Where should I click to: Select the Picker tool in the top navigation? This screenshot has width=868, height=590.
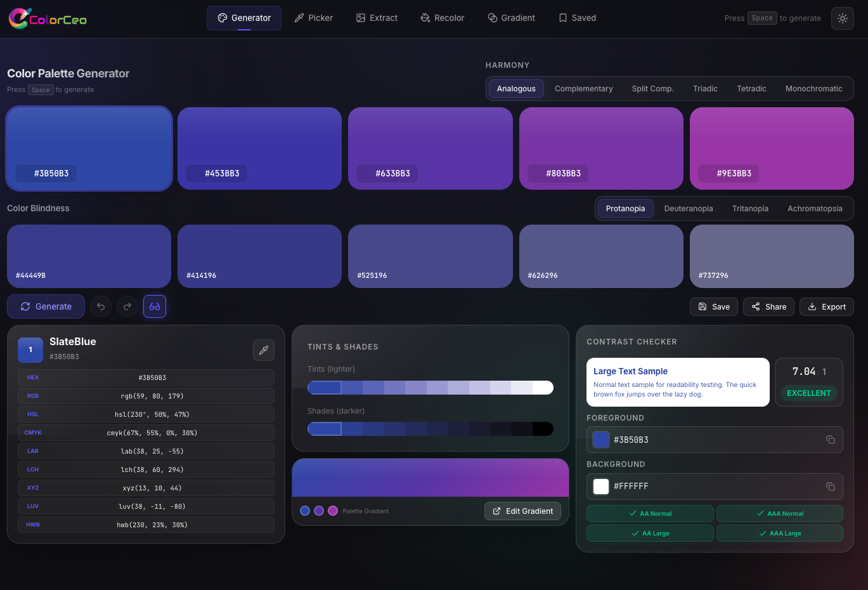(x=313, y=18)
